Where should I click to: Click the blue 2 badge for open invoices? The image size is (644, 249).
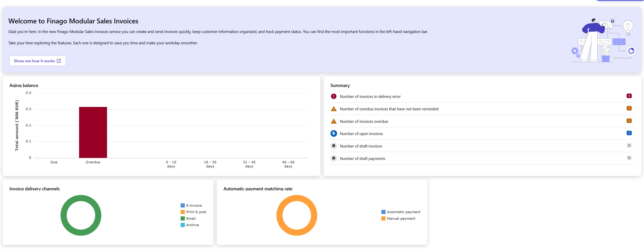(x=629, y=133)
